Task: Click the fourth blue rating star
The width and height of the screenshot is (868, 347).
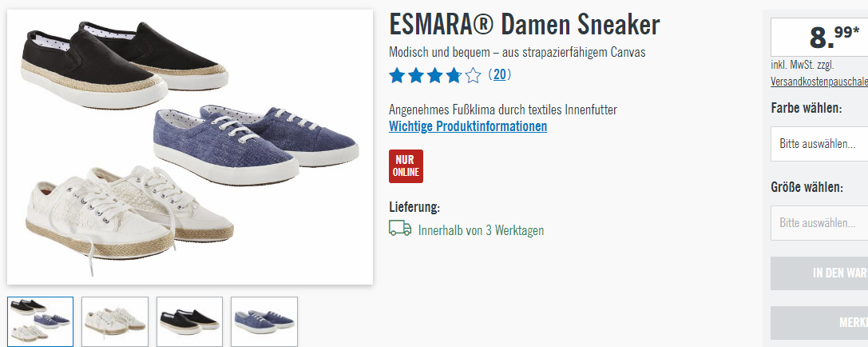Action: (454, 75)
